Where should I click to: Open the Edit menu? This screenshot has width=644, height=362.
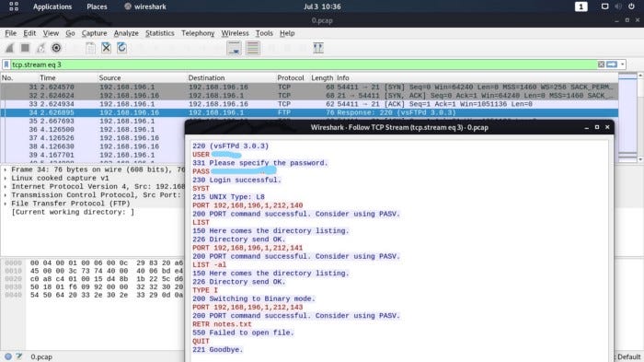(x=29, y=33)
